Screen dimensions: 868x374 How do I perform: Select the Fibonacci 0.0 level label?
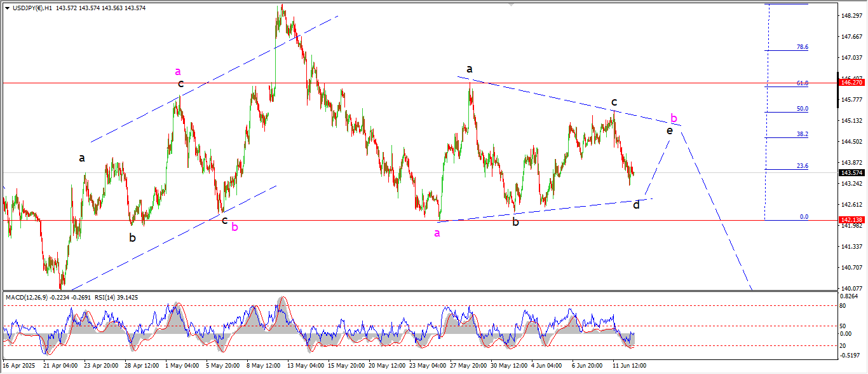[x=804, y=217]
